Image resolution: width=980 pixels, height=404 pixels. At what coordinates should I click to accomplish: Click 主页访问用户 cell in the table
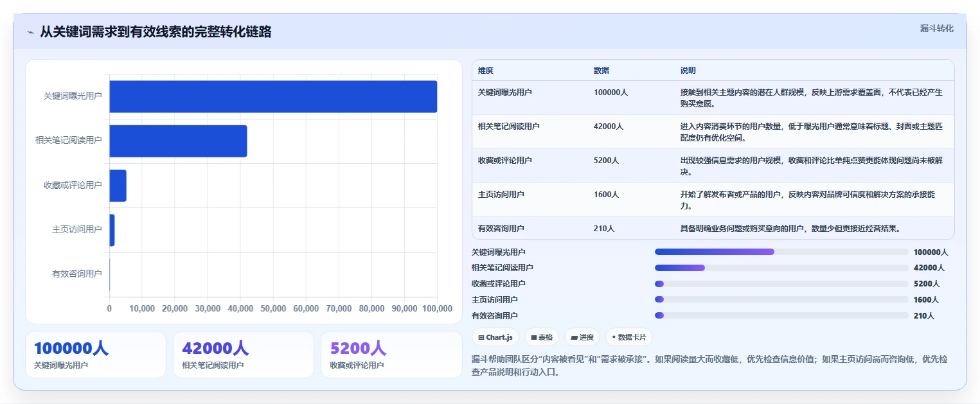point(501,194)
